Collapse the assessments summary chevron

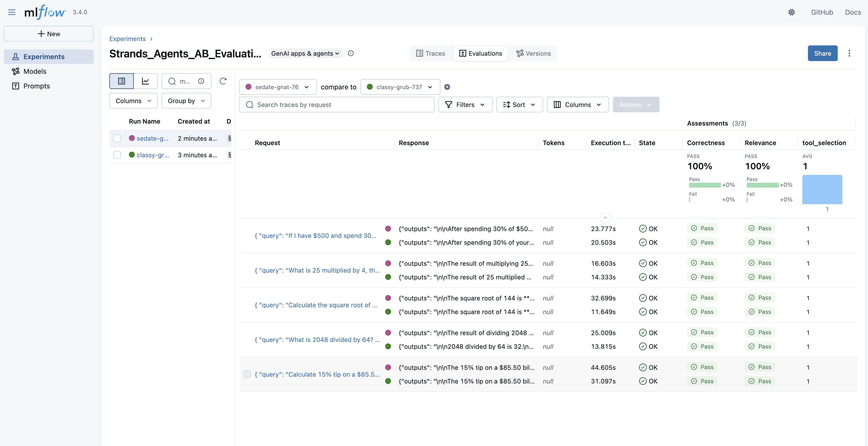[605, 218]
